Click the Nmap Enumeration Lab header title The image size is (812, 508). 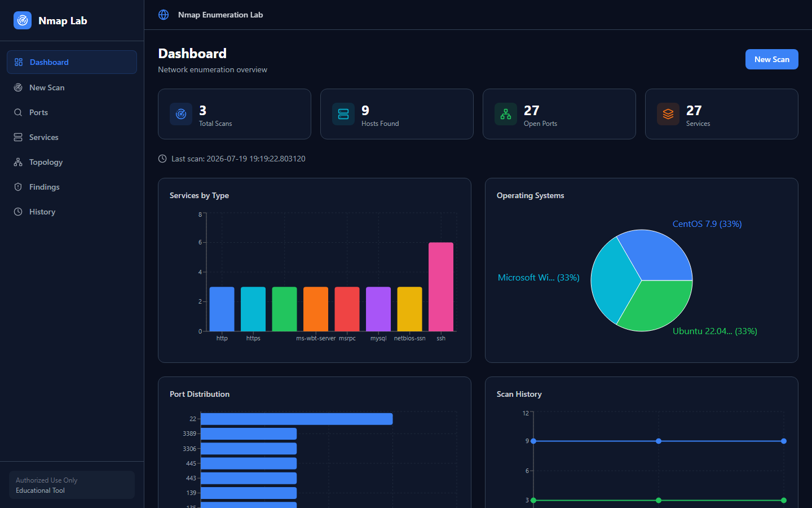point(220,15)
